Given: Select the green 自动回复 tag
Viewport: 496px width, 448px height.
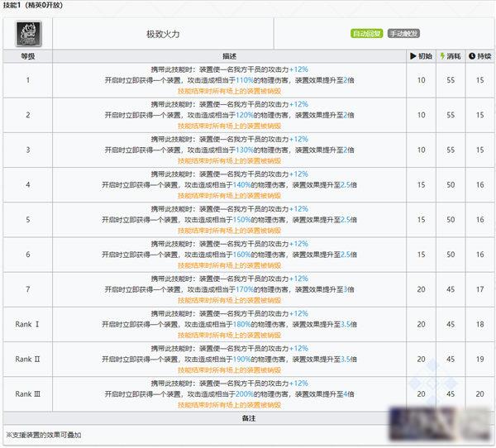Looking at the screenshot, I should coord(366,34).
